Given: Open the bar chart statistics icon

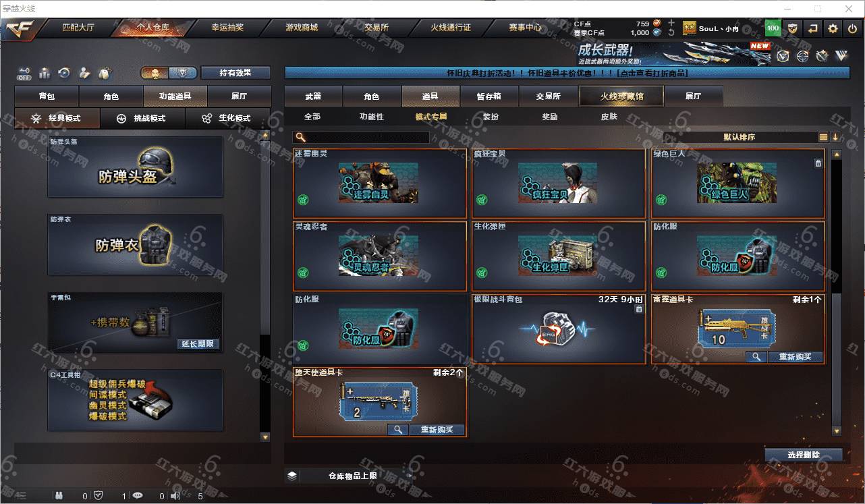Looking at the screenshot, I should (45, 72).
